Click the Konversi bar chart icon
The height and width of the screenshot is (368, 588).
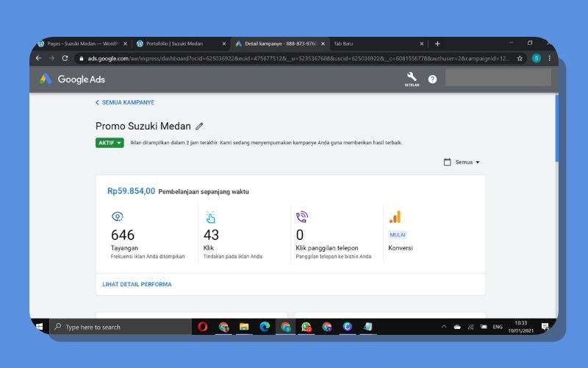(x=395, y=216)
